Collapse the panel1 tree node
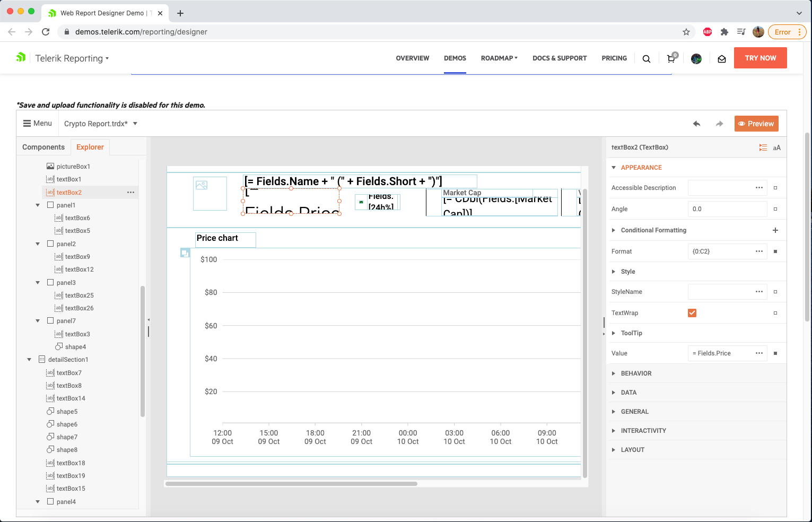 tap(37, 205)
